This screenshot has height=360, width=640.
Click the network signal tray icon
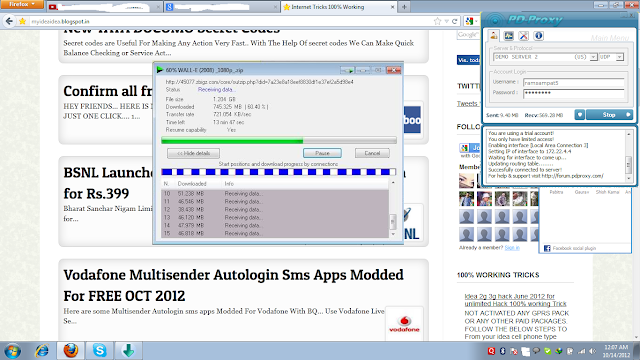click(582, 351)
